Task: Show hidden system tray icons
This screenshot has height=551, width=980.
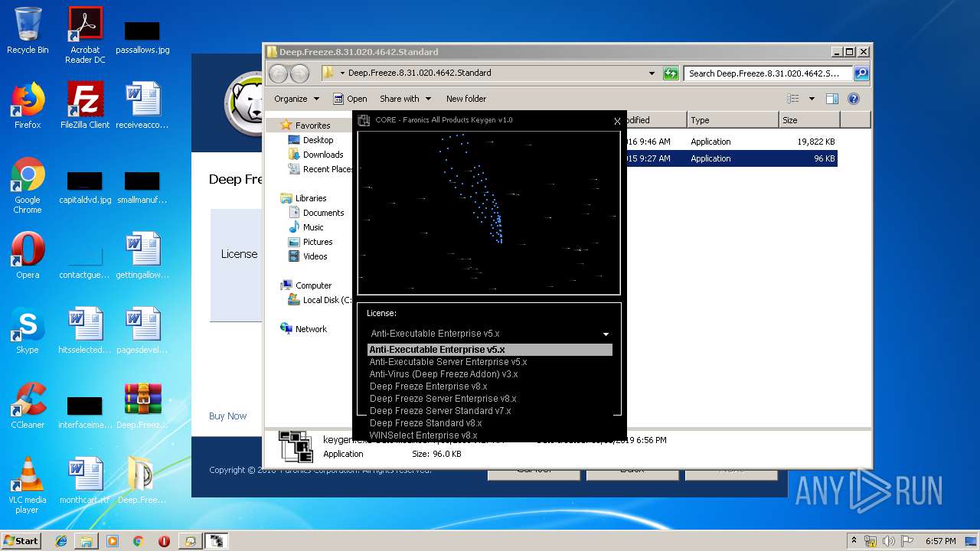Action: pos(854,541)
